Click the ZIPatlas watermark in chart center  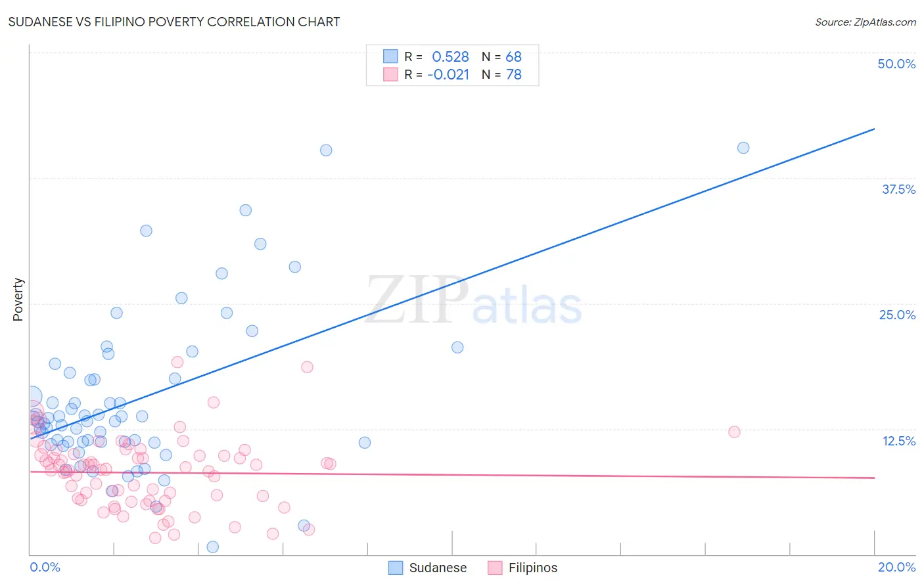(x=474, y=301)
